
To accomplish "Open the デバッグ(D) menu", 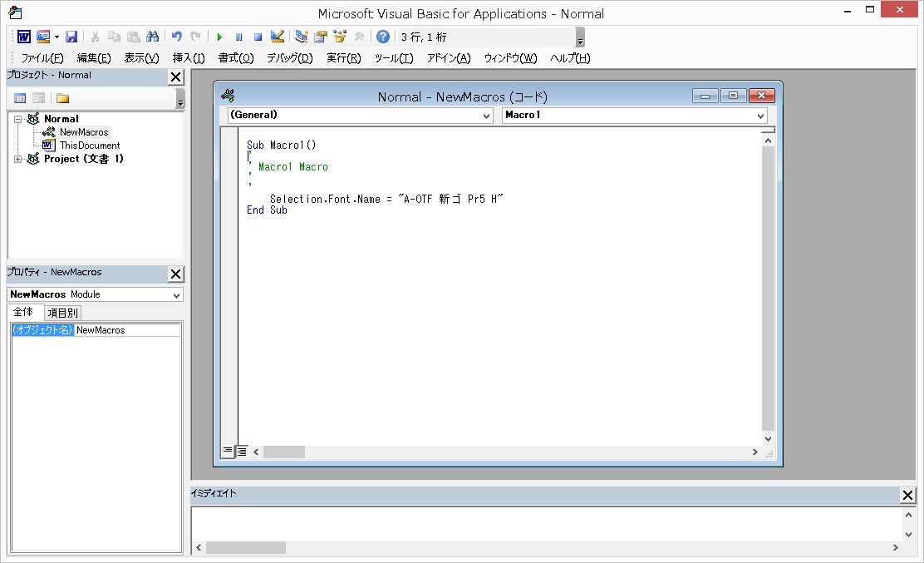I will tap(290, 57).
